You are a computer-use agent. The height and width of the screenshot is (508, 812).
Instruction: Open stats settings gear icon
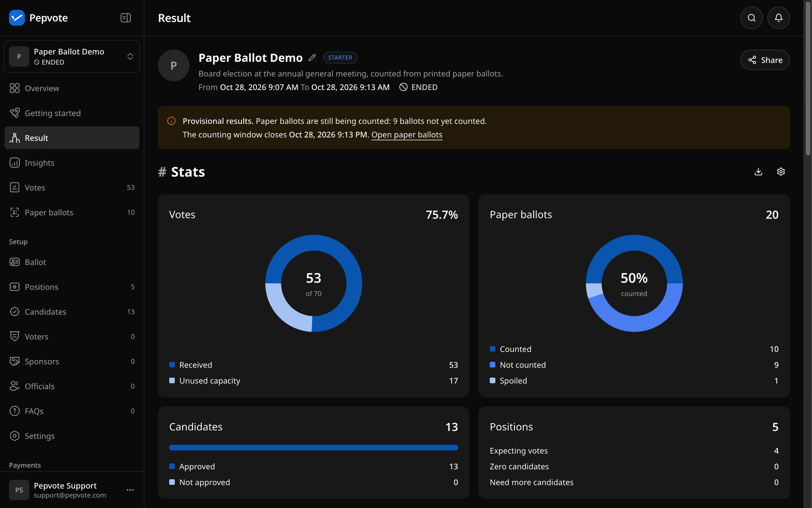tap(781, 172)
